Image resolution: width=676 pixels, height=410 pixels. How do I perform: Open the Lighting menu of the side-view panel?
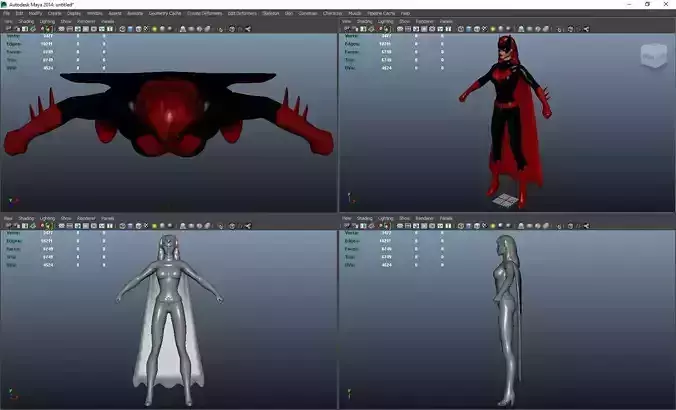[385, 218]
